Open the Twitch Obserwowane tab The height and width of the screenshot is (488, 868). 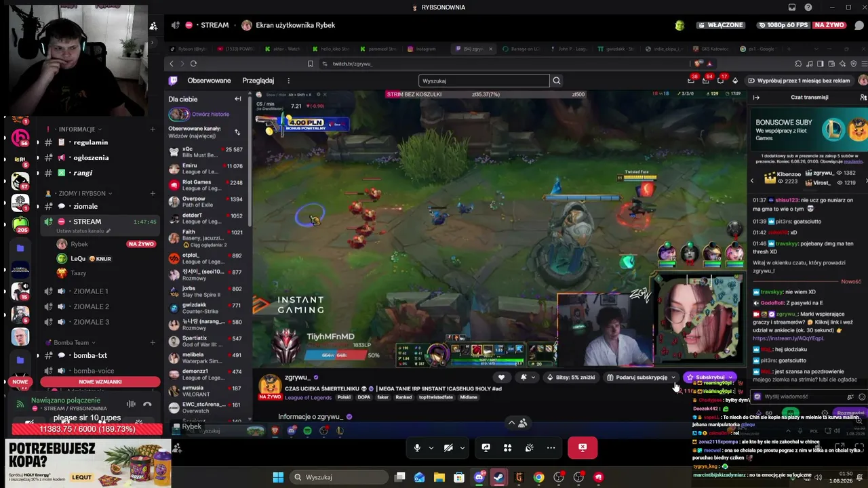209,81
